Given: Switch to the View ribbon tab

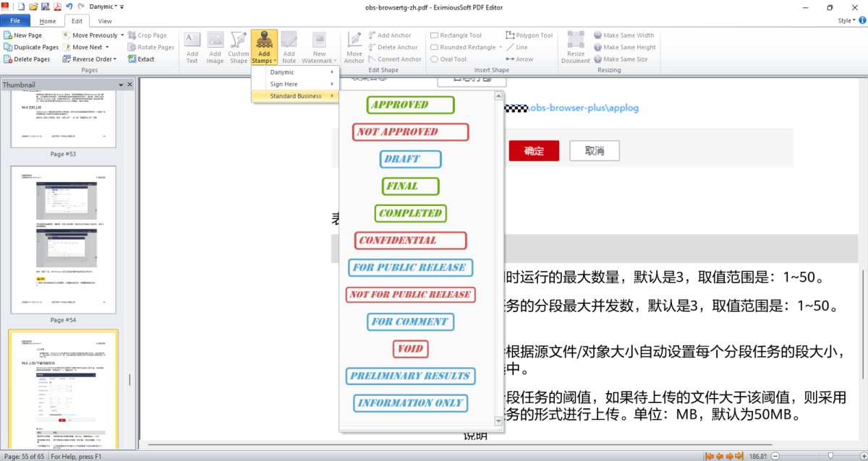Looking at the screenshot, I should coord(105,21).
